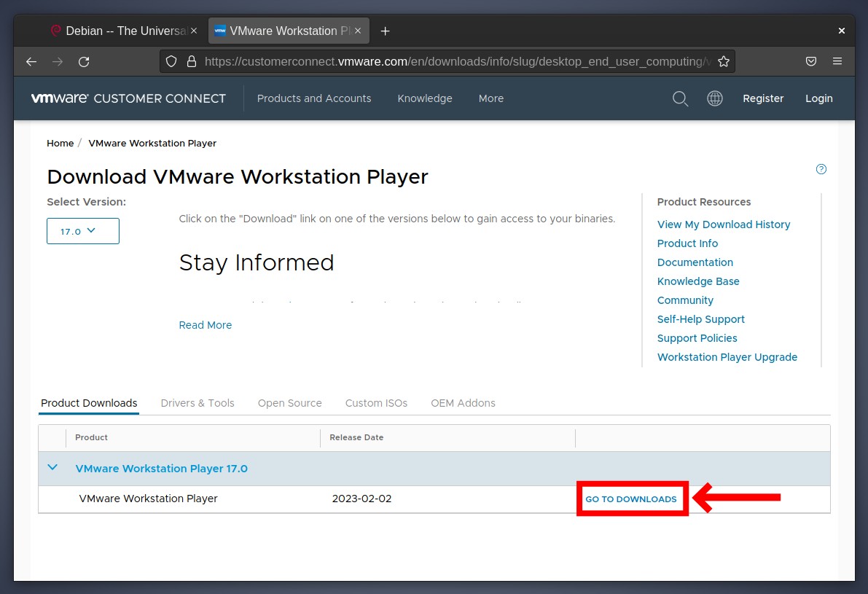Open View My Download History

pyautogui.click(x=724, y=224)
